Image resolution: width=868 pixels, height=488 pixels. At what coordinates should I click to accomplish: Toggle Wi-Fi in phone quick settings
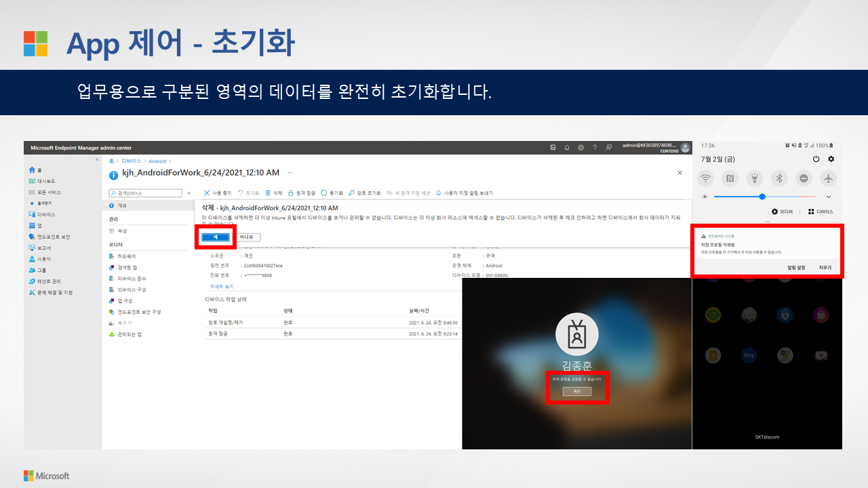tap(707, 178)
